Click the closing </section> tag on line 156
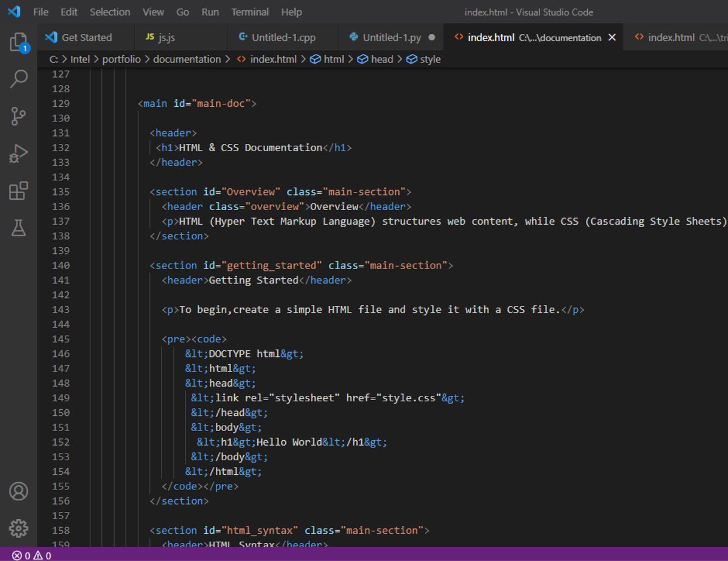The height and width of the screenshot is (561, 728). [179, 501]
